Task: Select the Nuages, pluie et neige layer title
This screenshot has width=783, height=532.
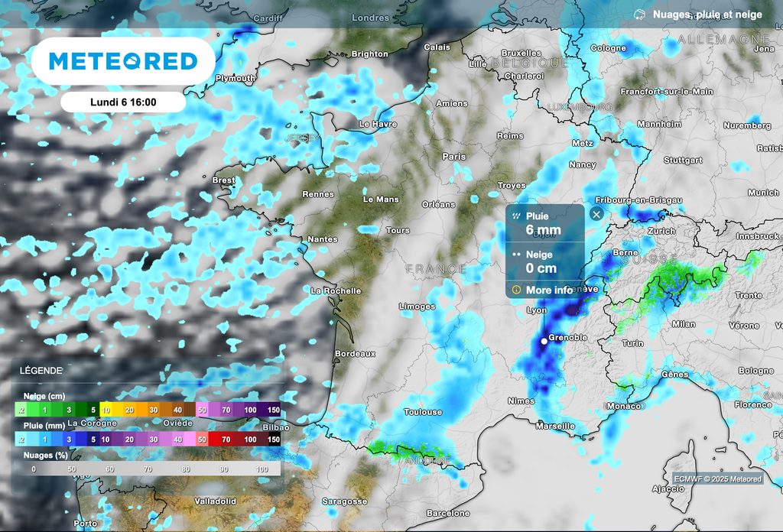Action: point(707,14)
